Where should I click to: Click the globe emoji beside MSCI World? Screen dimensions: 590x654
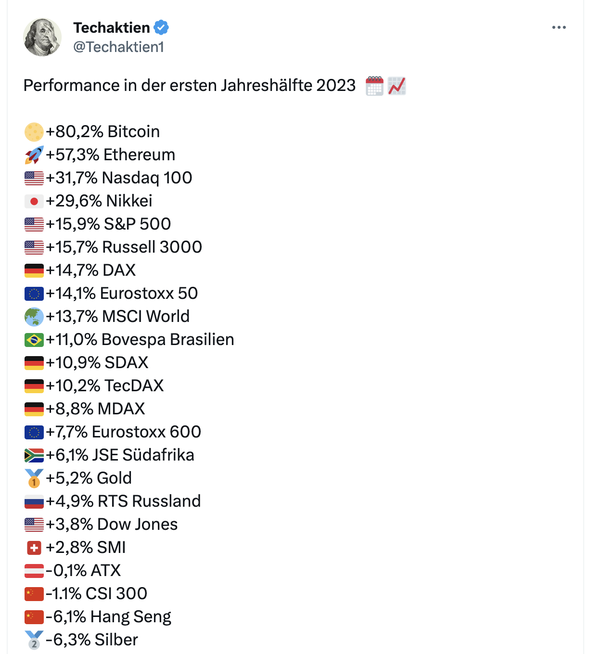pos(34,317)
